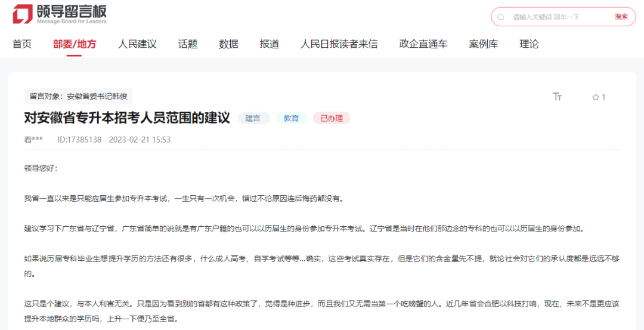This screenshot has height=330, width=644.
Task: Switch to the 报道 tab
Action: tap(270, 44)
